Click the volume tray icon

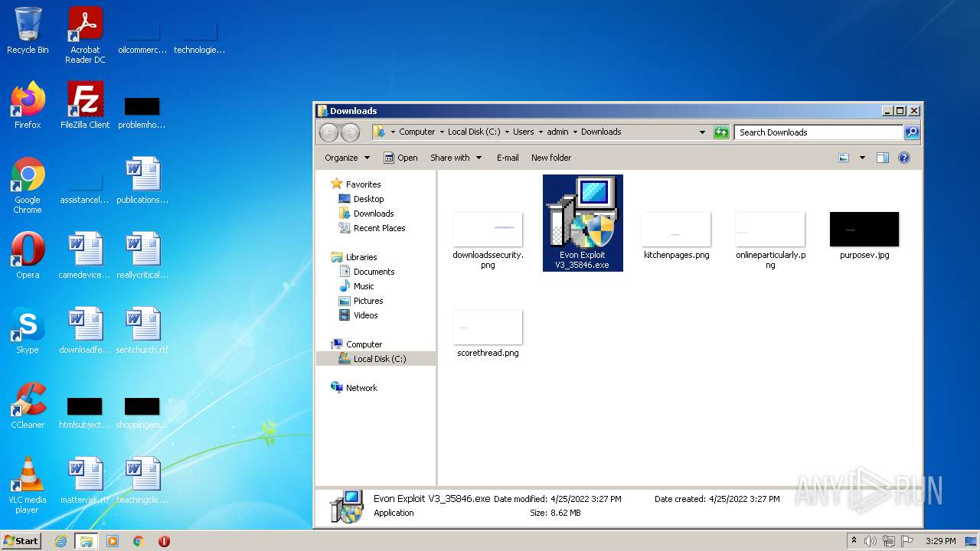coord(871,541)
